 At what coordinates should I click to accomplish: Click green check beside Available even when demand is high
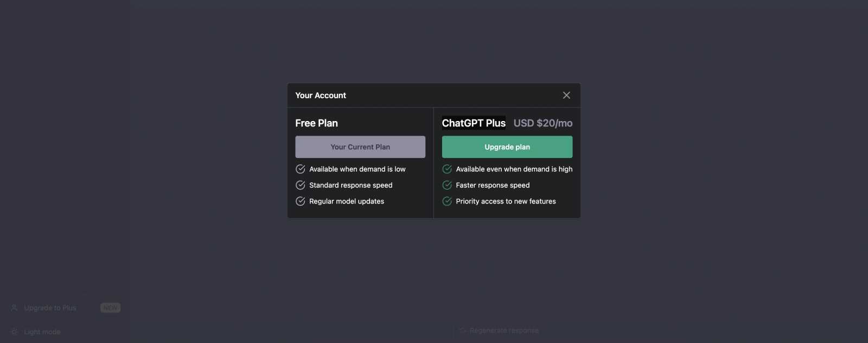coord(447,169)
